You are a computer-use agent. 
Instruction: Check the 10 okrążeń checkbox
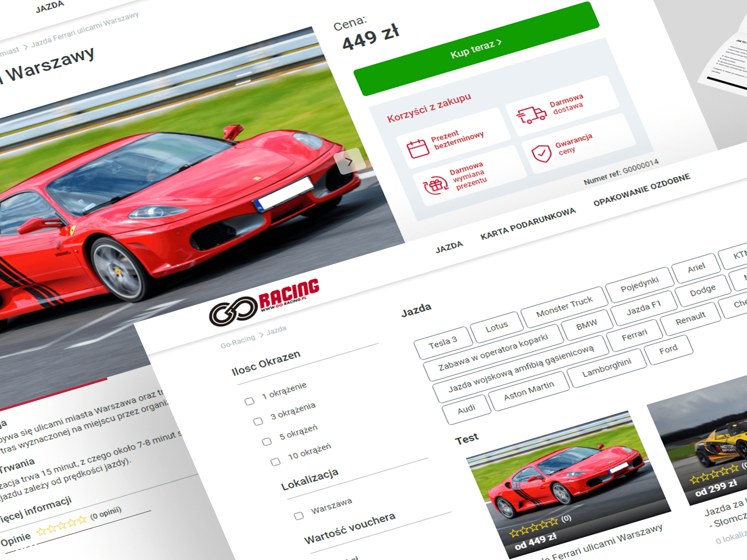click(275, 462)
